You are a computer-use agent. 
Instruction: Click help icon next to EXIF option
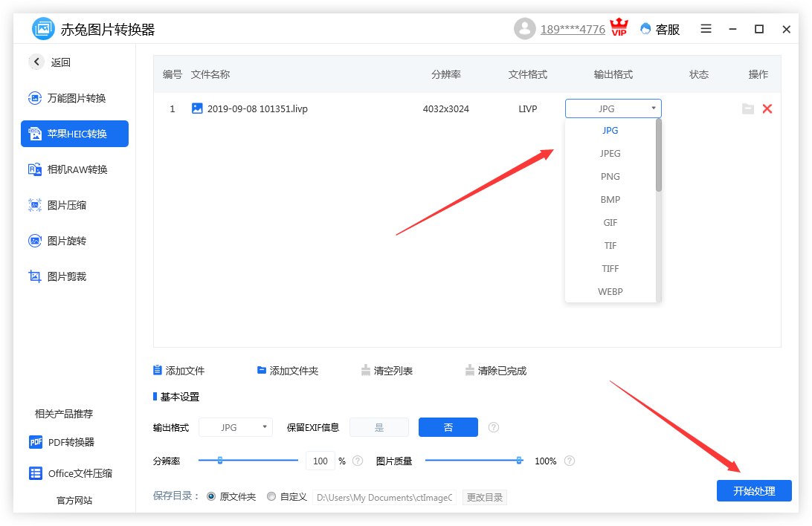point(494,427)
